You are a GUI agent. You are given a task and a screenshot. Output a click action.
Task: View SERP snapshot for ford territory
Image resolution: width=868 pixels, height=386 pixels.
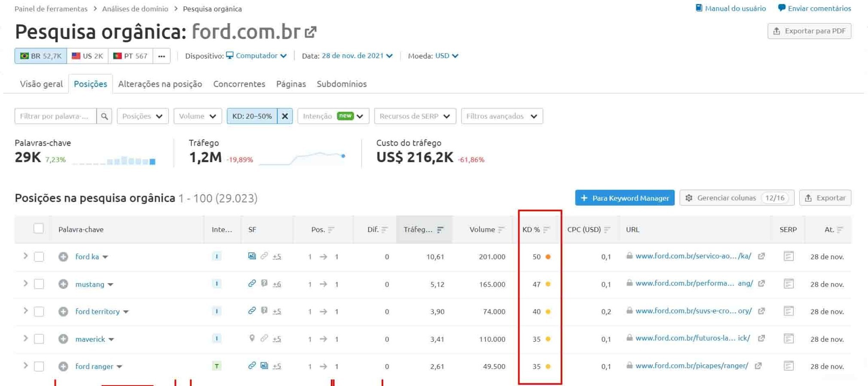pyautogui.click(x=789, y=311)
